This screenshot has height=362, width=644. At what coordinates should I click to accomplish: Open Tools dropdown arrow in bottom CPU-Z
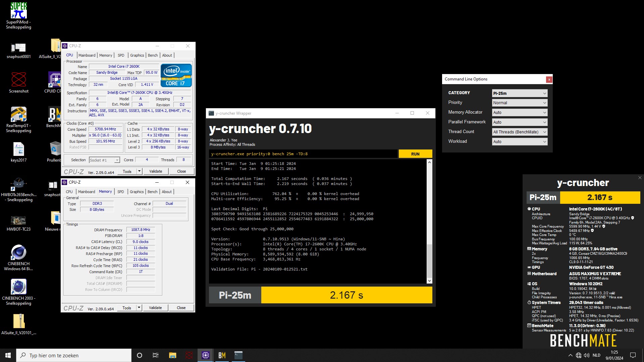(139, 308)
